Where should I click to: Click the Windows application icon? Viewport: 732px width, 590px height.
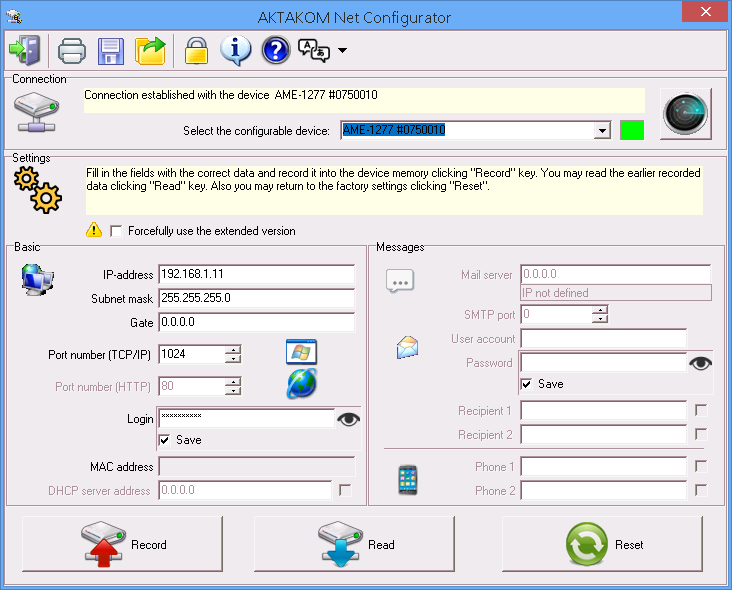coord(301,352)
